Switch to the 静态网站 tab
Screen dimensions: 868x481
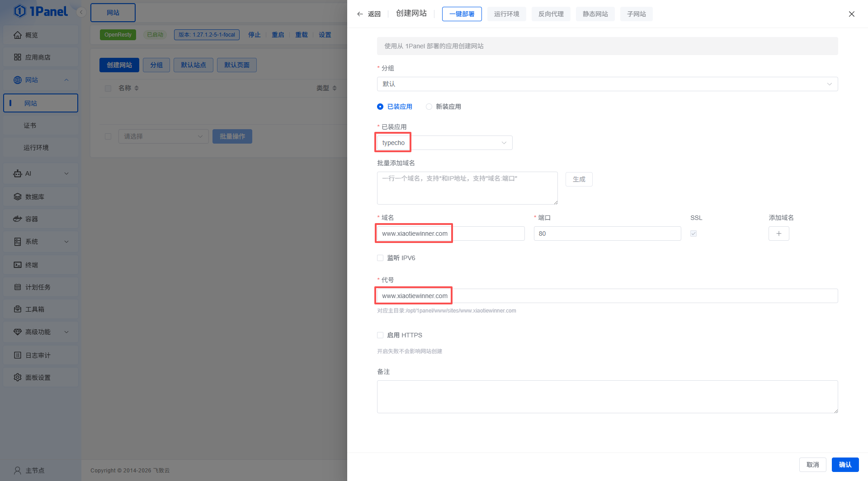pos(595,14)
